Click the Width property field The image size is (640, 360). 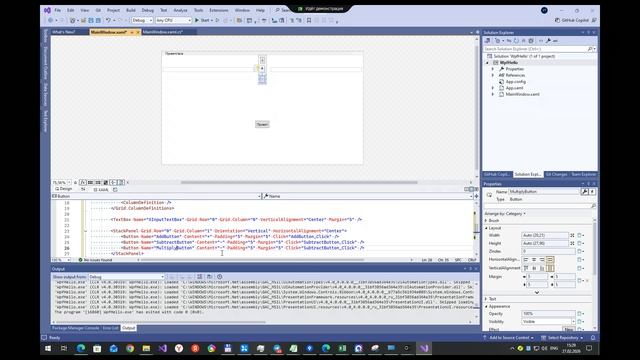544,235
